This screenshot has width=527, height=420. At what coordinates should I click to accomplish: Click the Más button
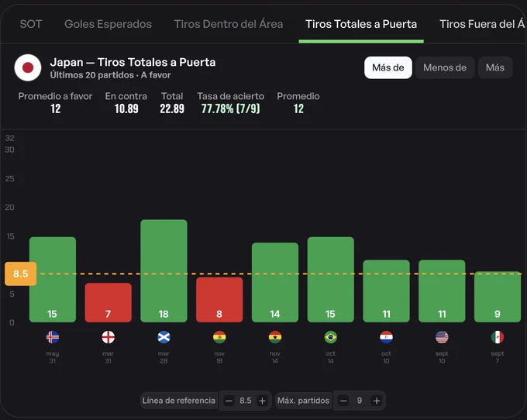coord(495,67)
